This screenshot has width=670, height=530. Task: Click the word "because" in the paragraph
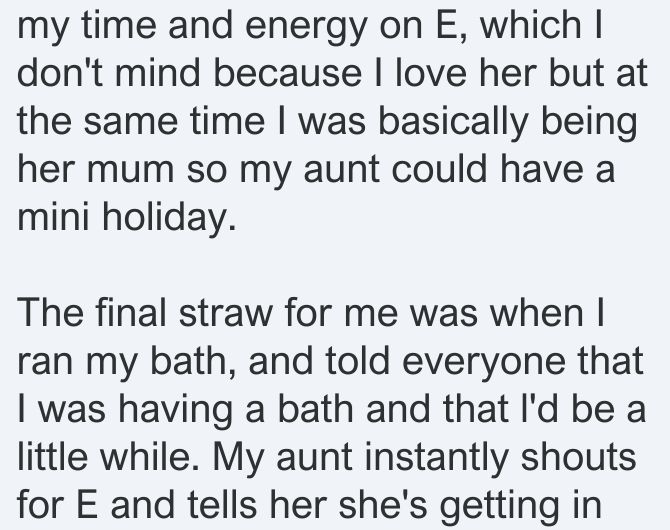pos(288,73)
